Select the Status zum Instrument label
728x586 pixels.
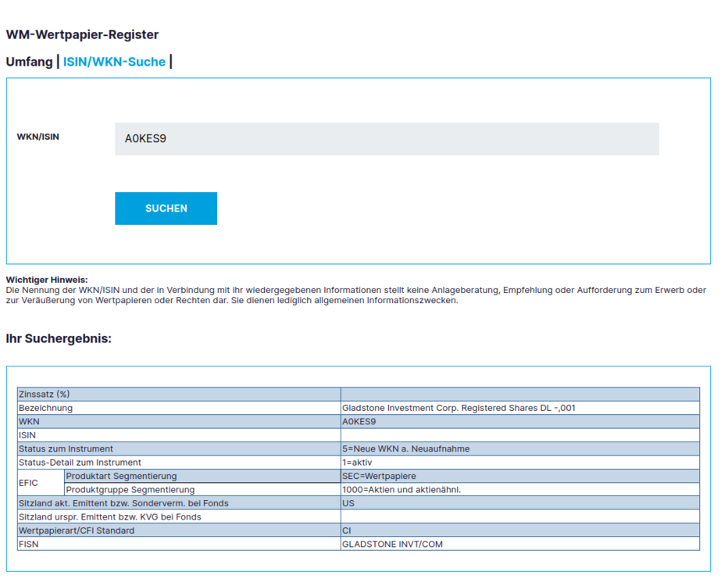(x=66, y=448)
